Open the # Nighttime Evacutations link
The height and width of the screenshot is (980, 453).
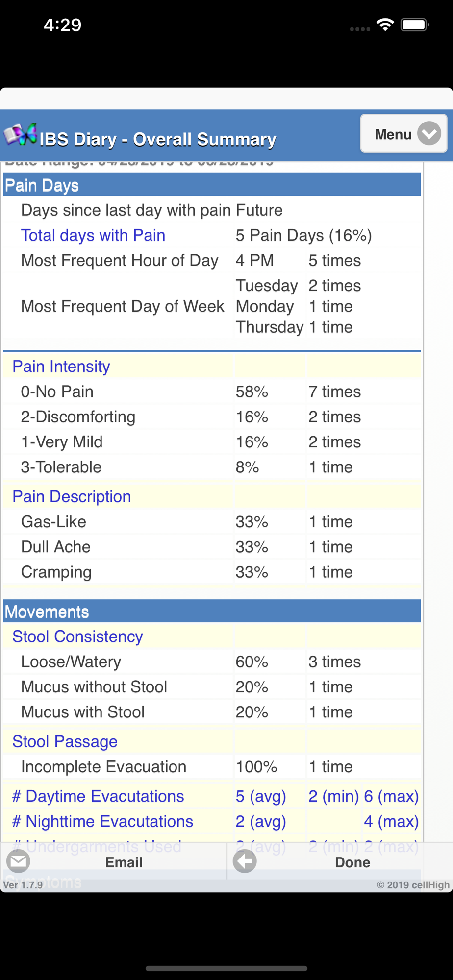tap(102, 821)
